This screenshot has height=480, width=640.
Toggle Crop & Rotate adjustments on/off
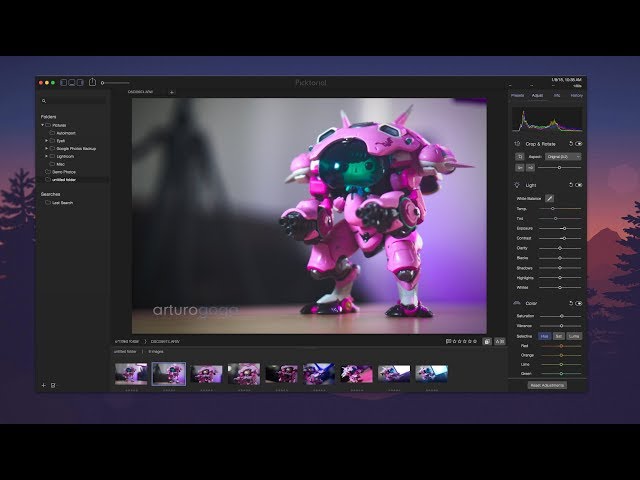coord(578,144)
